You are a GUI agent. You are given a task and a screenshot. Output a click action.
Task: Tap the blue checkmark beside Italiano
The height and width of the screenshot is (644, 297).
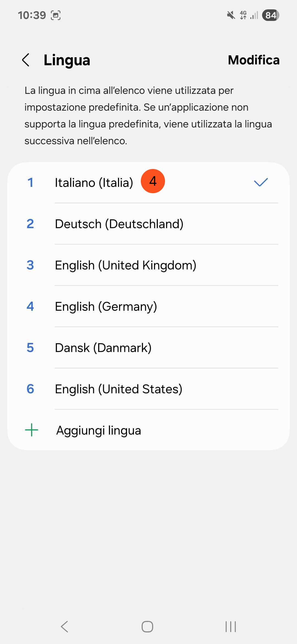click(x=261, y=182)
